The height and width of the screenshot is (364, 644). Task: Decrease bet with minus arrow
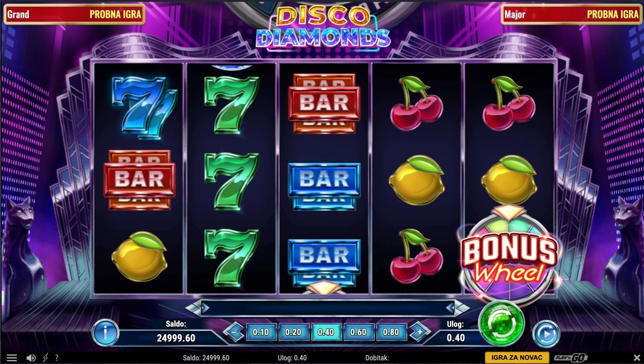[233, 332]
